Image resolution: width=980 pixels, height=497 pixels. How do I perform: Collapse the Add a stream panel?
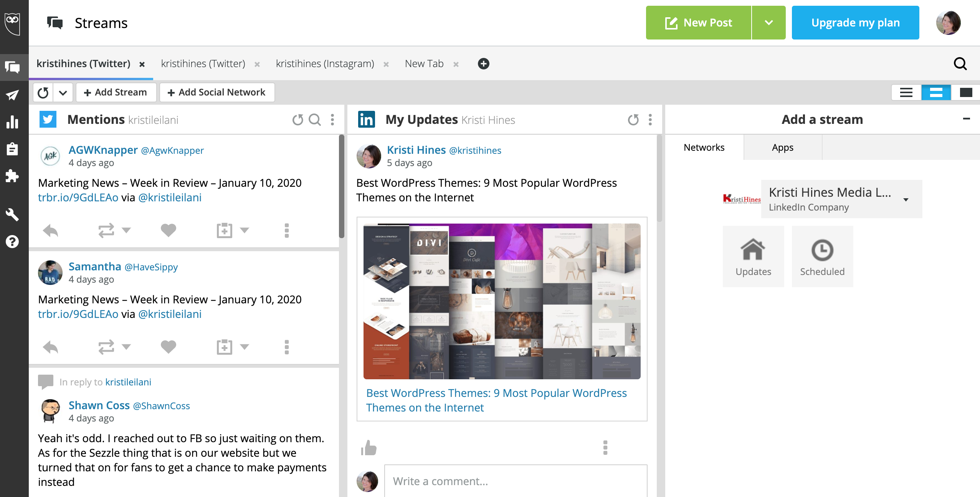[x=966, y=119]
